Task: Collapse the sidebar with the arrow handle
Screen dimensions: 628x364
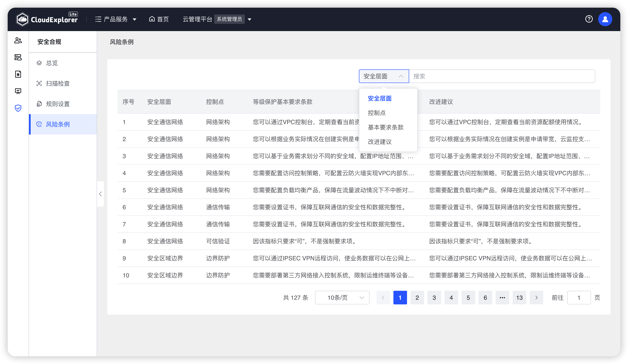Action: point(100,194)
